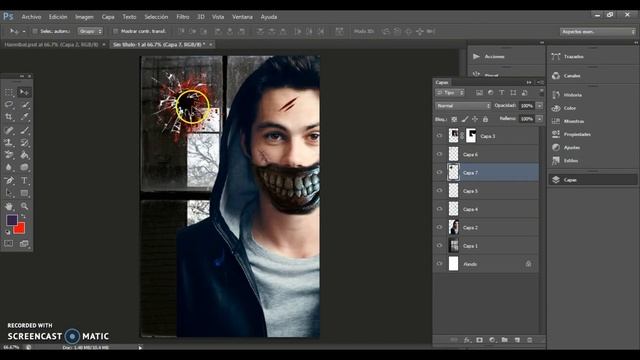Select the Paint Bucket tool
This screenshot has width=640, height=360.
[24, 155]
